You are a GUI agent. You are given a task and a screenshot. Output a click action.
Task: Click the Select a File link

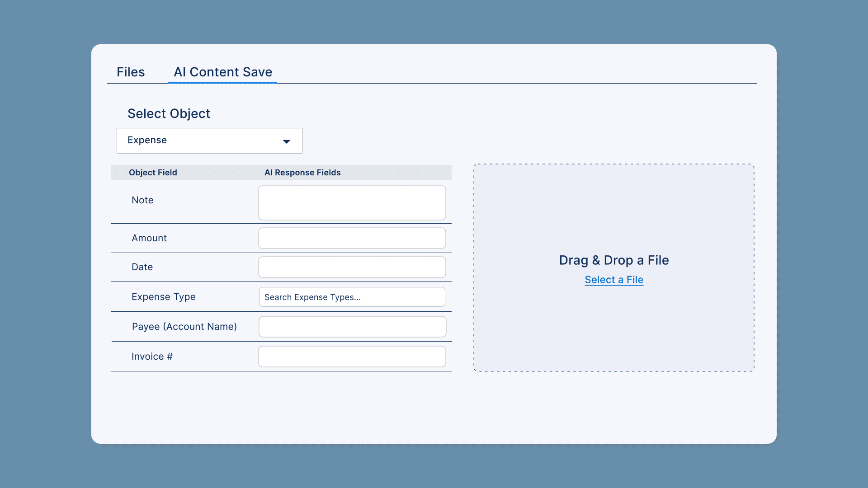coord(613,280)
